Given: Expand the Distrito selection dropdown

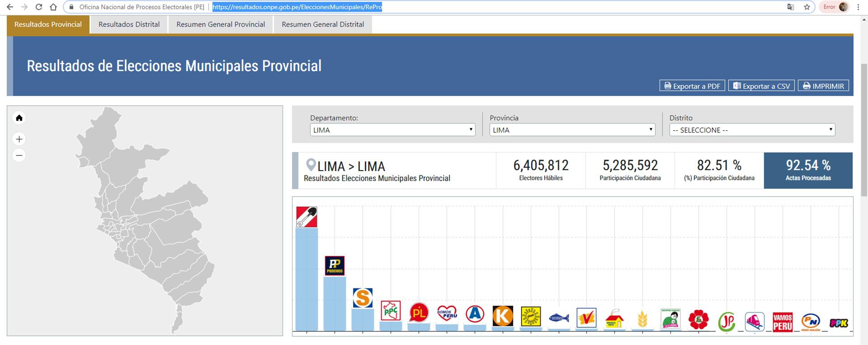Looking at the screenshot, I should click(752, 130).
